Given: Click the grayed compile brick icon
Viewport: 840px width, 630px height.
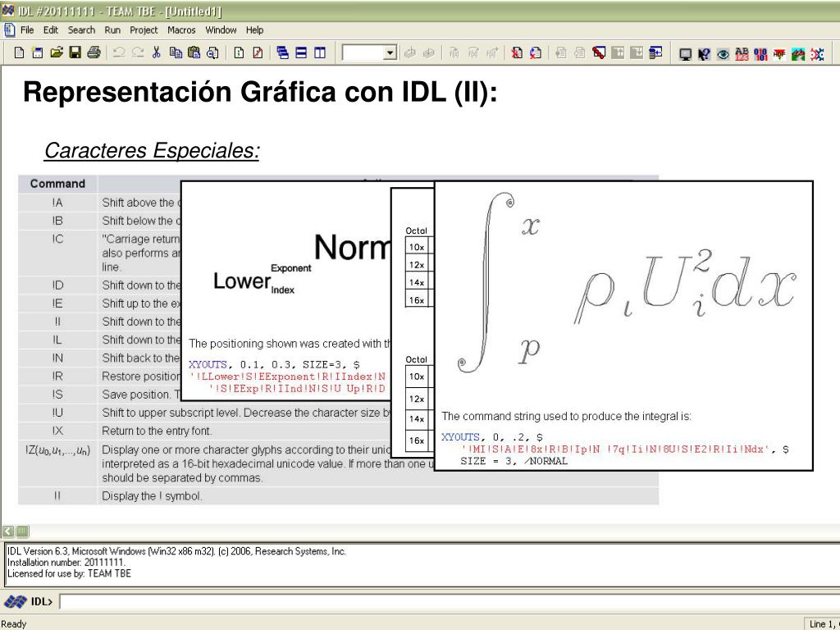Looking at the screenshot, I should pyautogui.click(x=410, y=52).
